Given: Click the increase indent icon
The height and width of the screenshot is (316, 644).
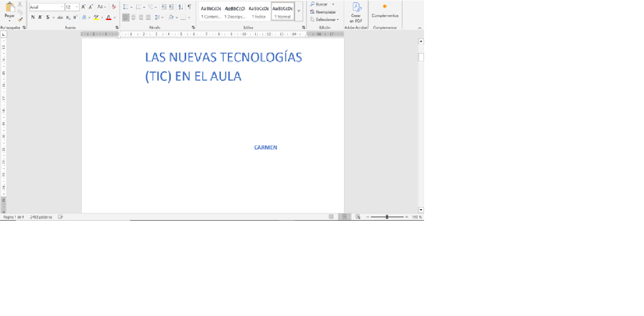Looking at the screenshot, I should 171,7.
